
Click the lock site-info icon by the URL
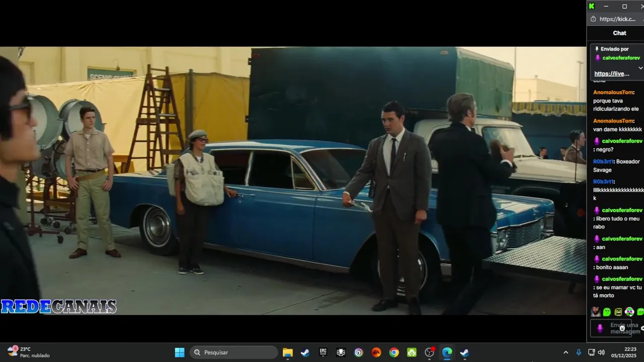(x=593, y=19)
